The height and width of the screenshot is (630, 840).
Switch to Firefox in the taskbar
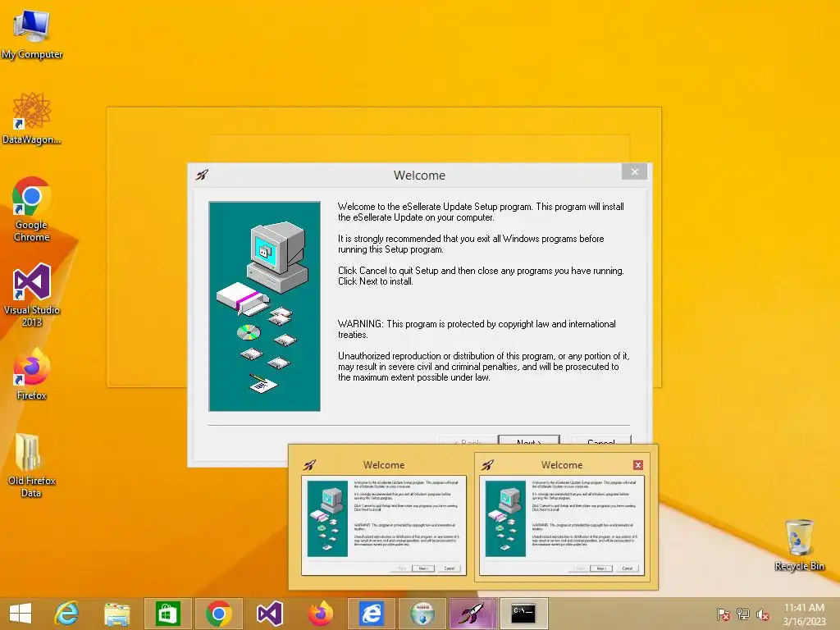(321, 614)
